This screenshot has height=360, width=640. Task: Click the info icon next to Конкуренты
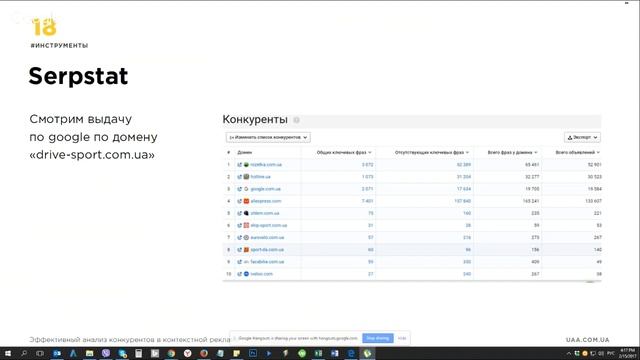296,120
